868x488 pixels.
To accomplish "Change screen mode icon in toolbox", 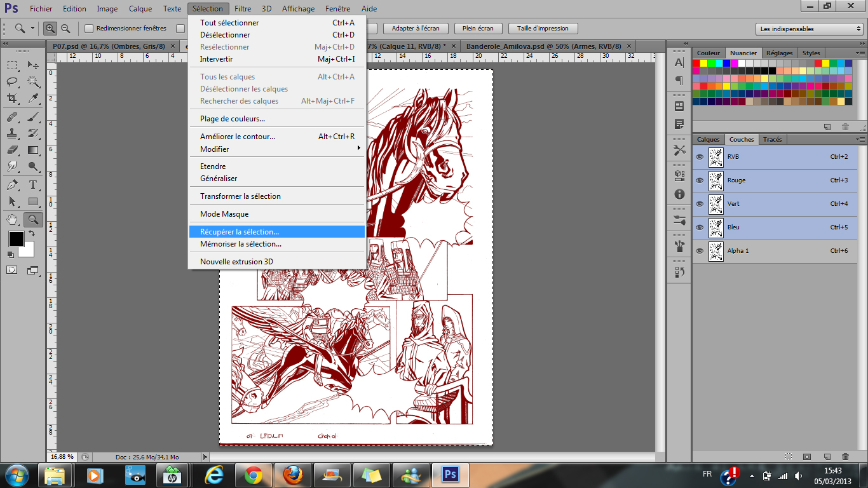I will 33,270.
